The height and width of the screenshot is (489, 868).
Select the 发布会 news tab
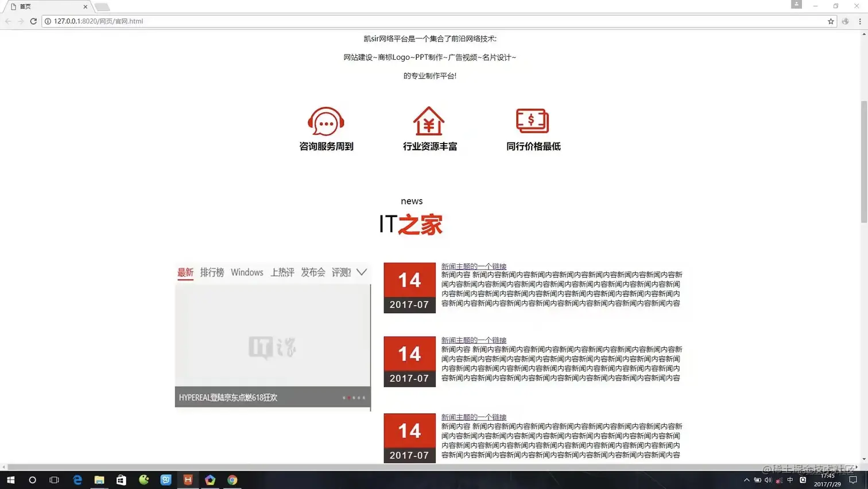[x=313, y=272]
